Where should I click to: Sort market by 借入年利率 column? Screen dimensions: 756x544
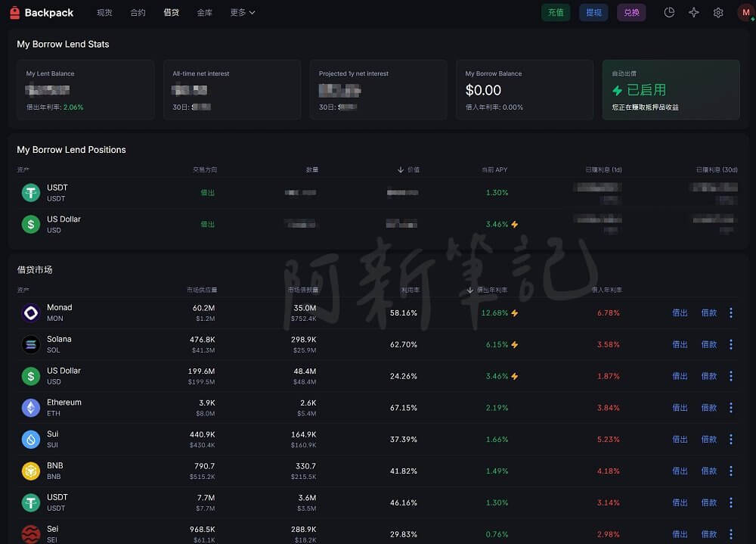(606, 290)
